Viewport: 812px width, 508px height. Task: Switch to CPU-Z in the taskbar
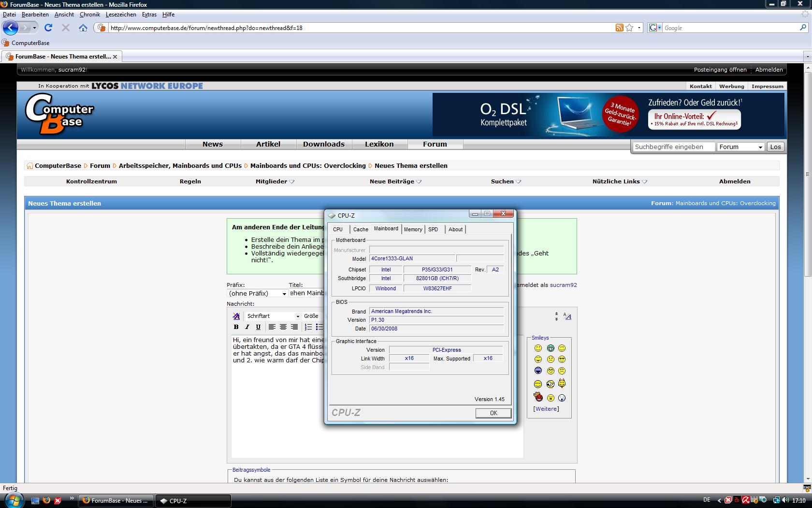coord(192,501)
